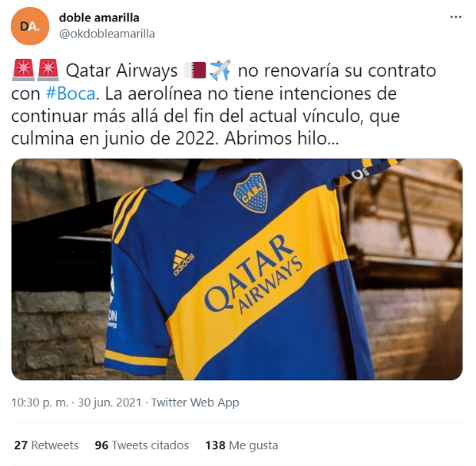Open the Boca jersey photo
Viewport: 476px width, 466px height.
click(236, 269)
